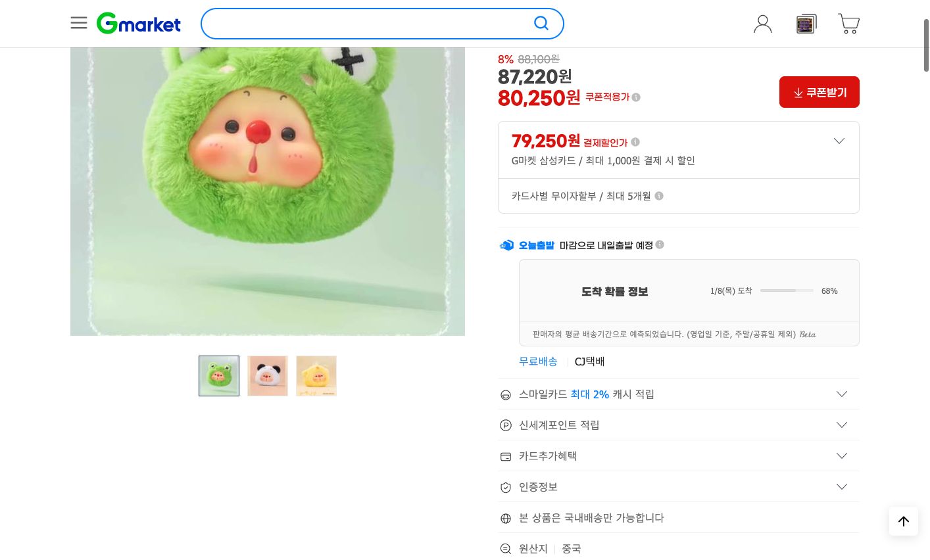Click the search magnifier icon
The height and width of the screenshot is (560, 930).
click(541, 23)
